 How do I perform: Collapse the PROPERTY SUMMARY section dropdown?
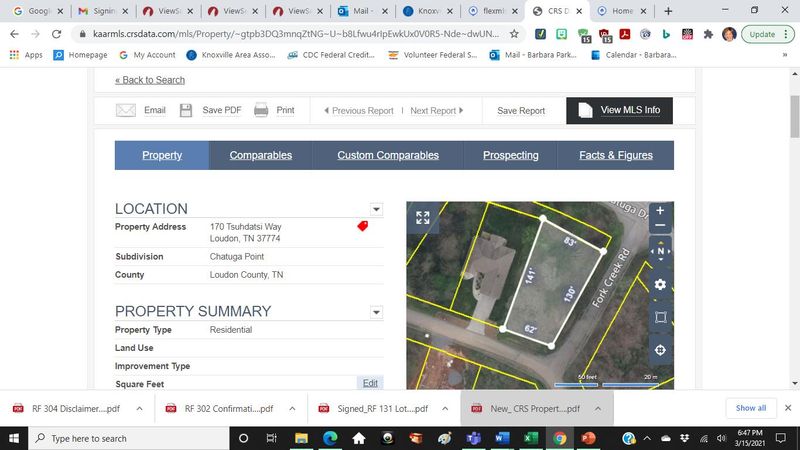click(376, 312)
